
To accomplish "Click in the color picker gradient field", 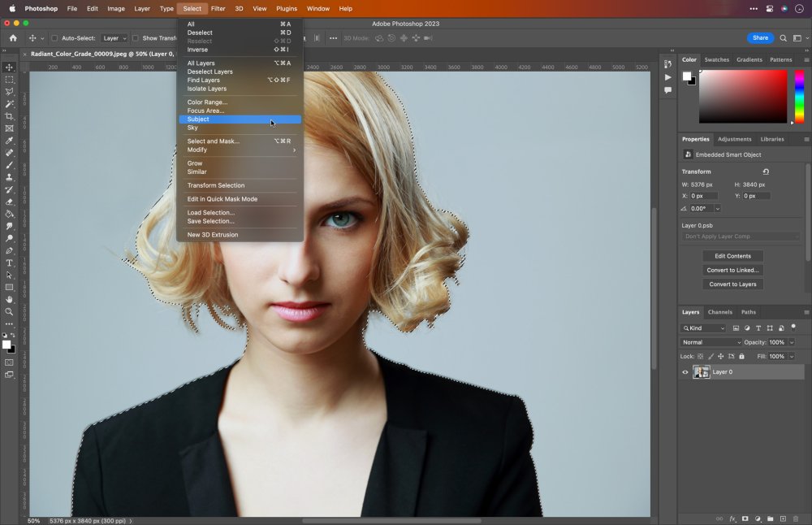I will click(x=743, y=96).
